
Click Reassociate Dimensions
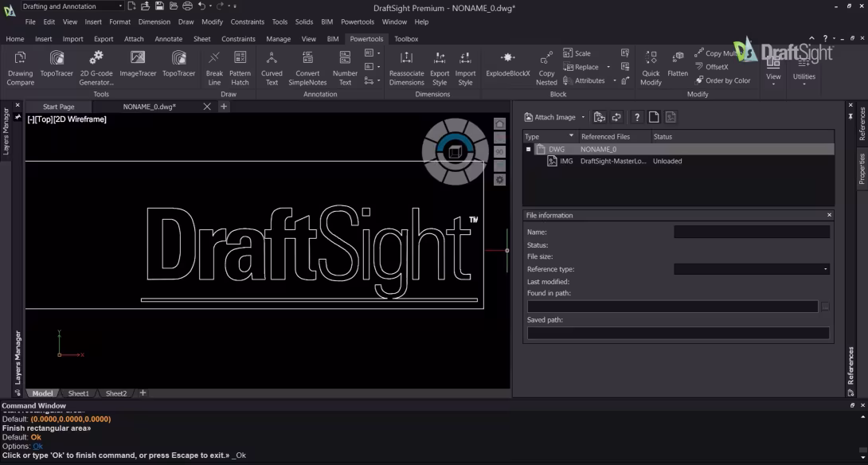[x=406, y=68]
